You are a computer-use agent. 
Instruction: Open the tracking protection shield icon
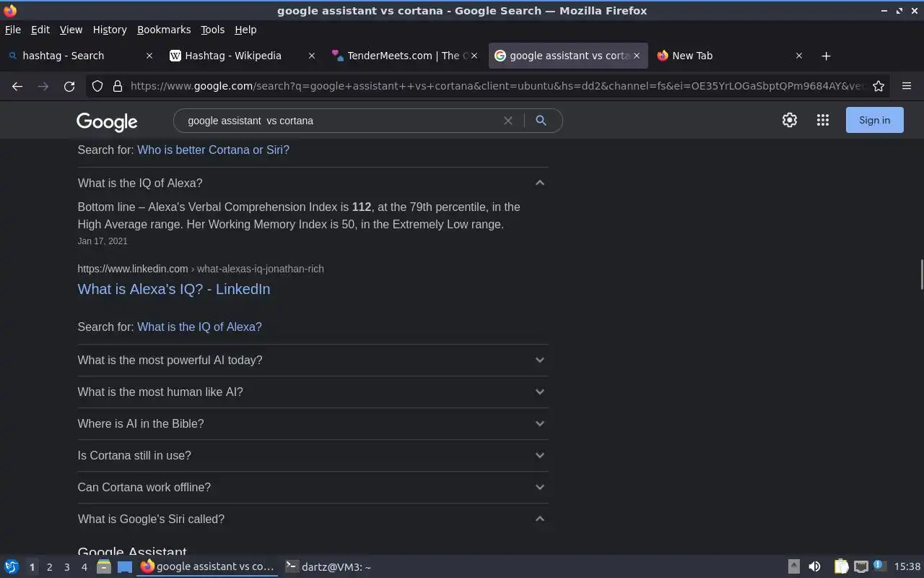click(x=97, y=86)
